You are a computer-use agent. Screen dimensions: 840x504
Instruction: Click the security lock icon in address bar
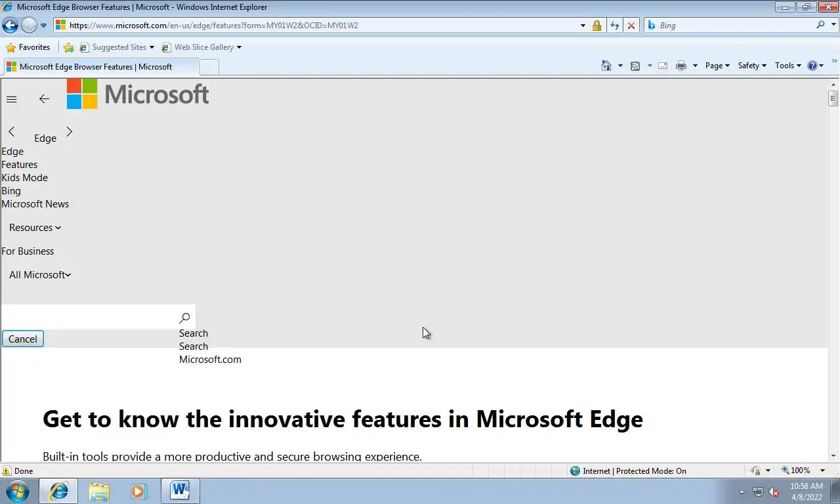coord(597,26)
